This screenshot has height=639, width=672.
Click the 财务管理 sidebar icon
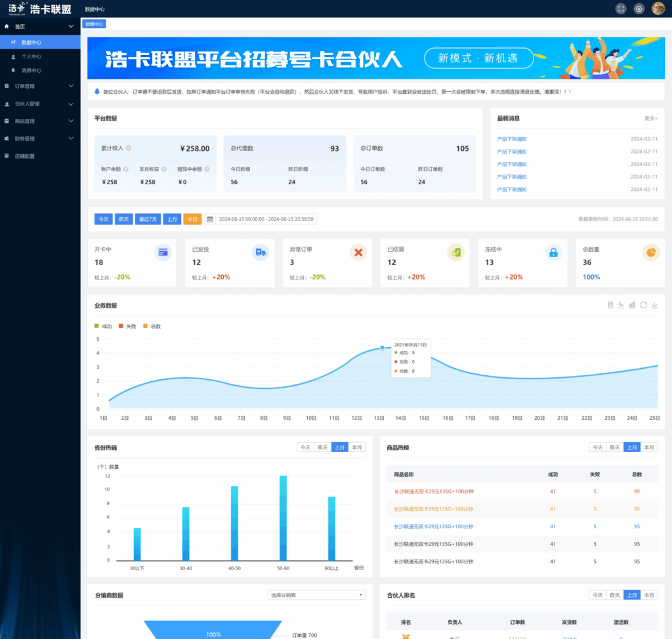click(7, 138)
